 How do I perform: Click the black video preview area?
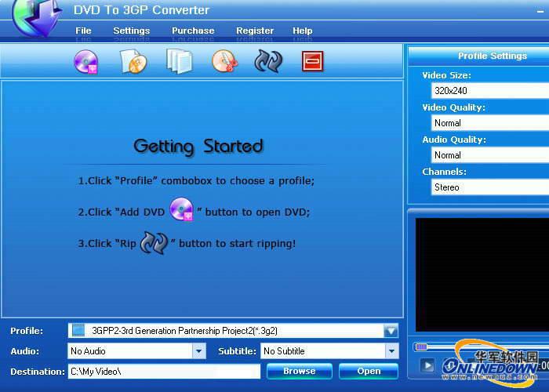(x=482, y=274)
